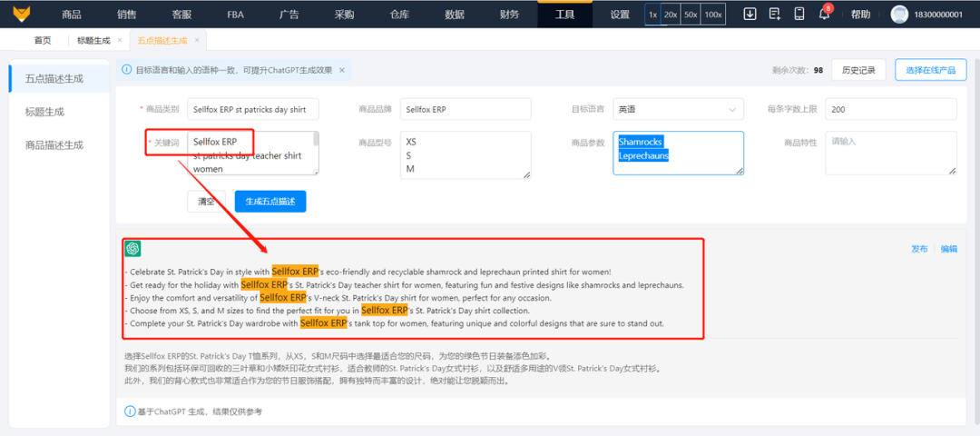Open the 工具 top menu
This screenshot has height=436, width=980.
(565, 15)
